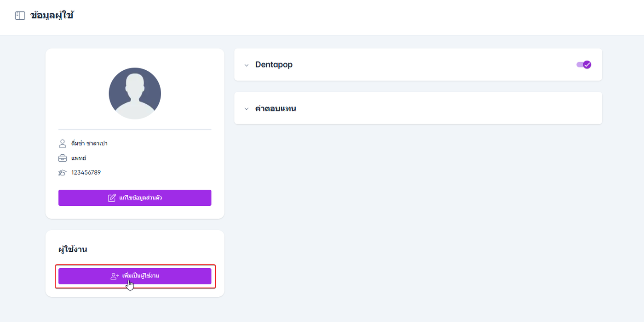Click the add-user icon in เพิ่มเป็นผู้ใช้งาน

[115, 276]
